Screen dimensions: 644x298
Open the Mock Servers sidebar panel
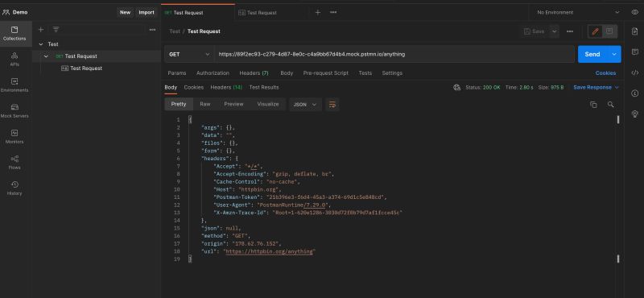14,111
